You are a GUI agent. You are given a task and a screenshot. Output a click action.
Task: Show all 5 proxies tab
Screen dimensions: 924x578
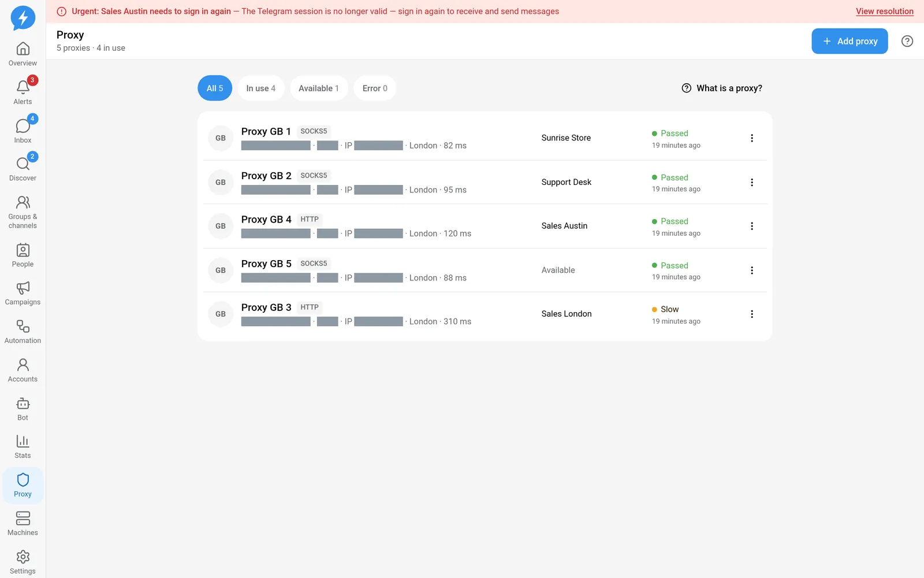point(215,88)
